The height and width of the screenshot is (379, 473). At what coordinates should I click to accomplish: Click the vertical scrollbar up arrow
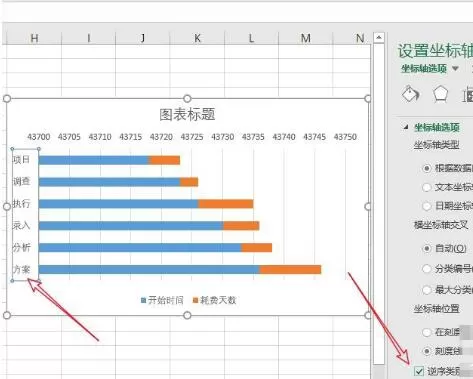[x=379, y=38]
